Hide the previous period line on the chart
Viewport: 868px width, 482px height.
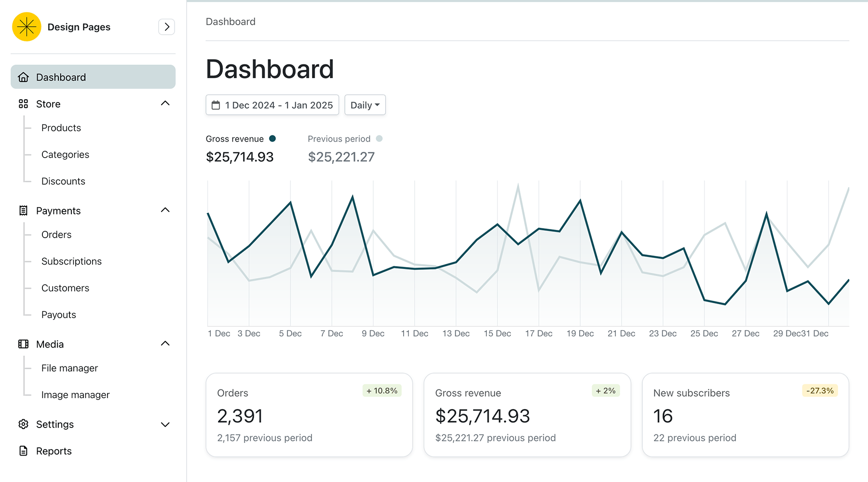[x=380, y=138]
